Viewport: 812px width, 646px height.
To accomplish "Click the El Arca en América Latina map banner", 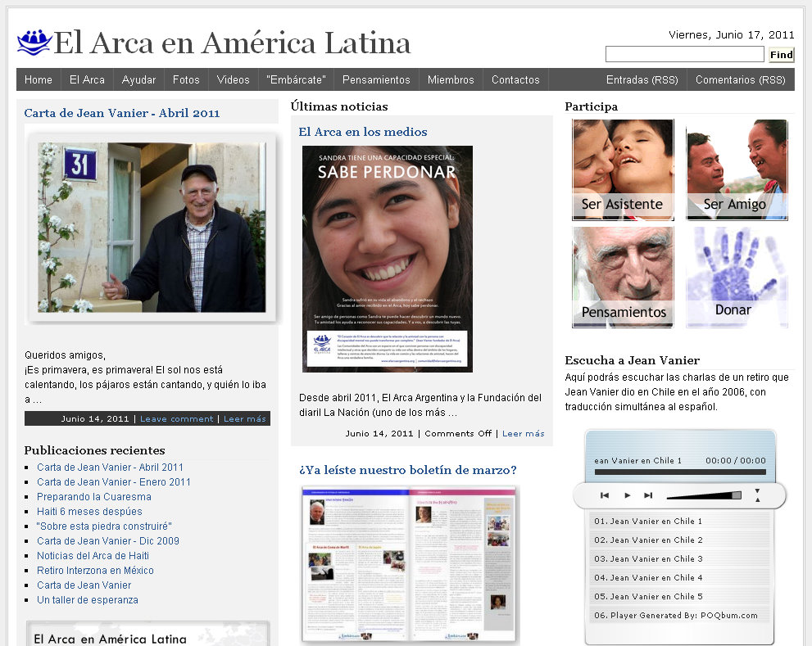I will 148,634.
